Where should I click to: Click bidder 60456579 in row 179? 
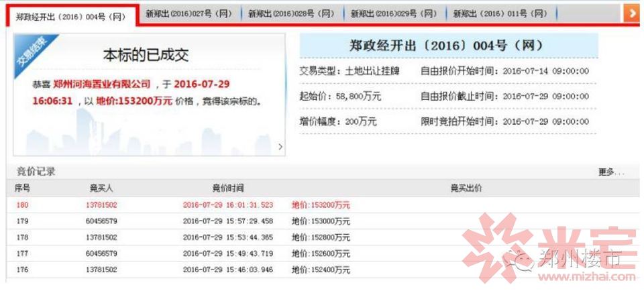(101, 221)
